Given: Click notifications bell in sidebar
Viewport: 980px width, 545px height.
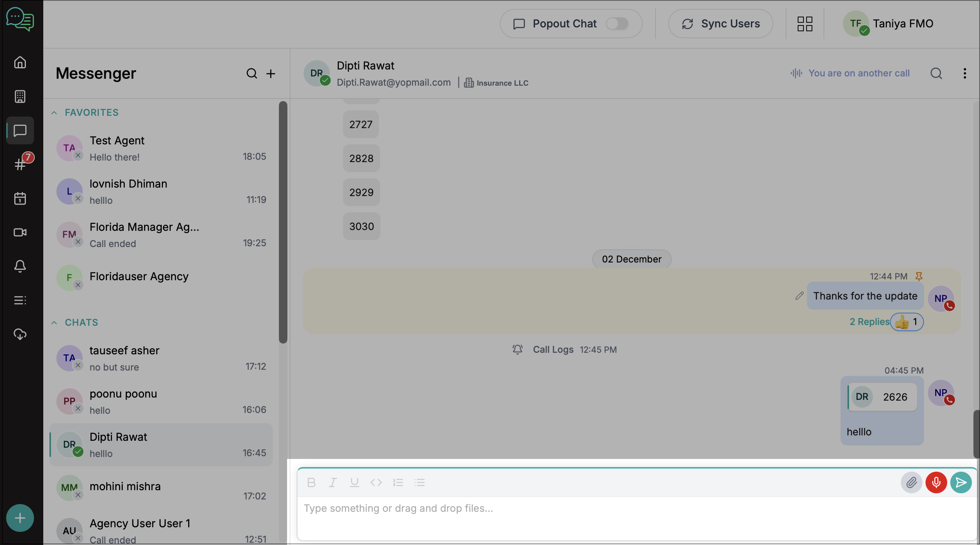Looking at the screenshot, I should click(20, 266).
